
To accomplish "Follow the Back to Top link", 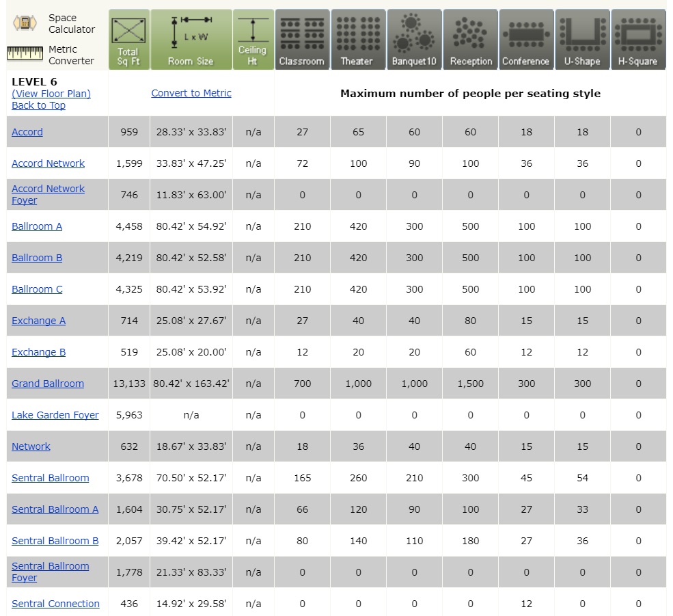I will tap(39, 105).
